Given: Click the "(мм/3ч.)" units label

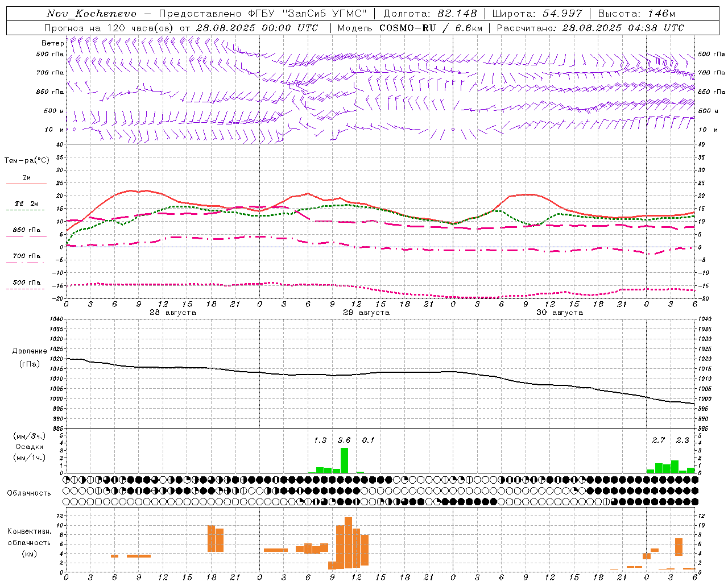Looking at the screenshot, I should tap(30, 436).
